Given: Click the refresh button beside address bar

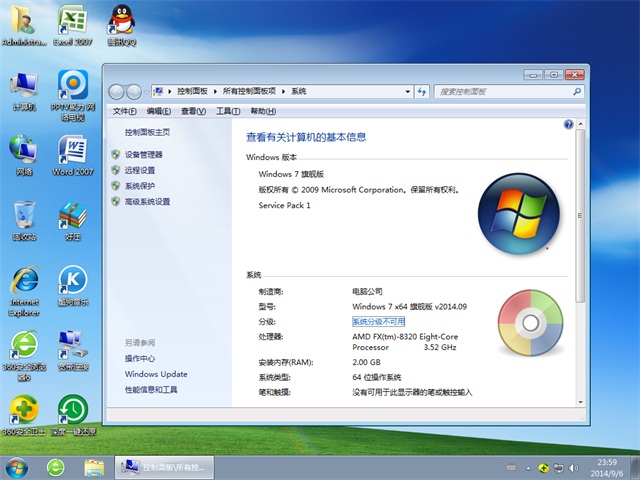Looking at the screenshot, I should click(x=422, y=91).
